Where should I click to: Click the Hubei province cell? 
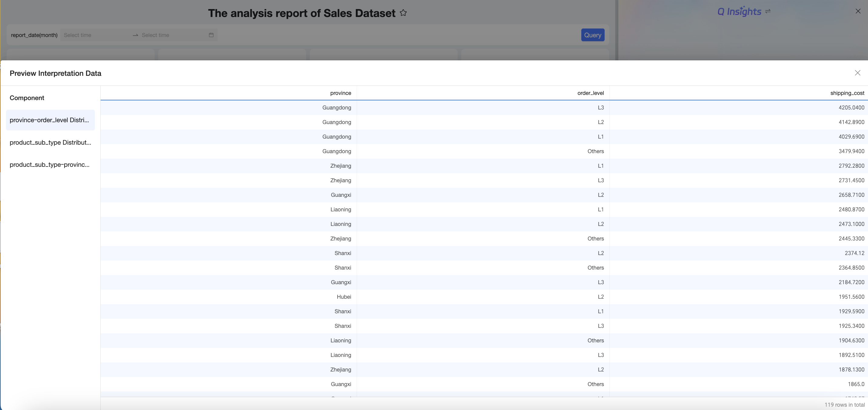click(x=344, y=297)
